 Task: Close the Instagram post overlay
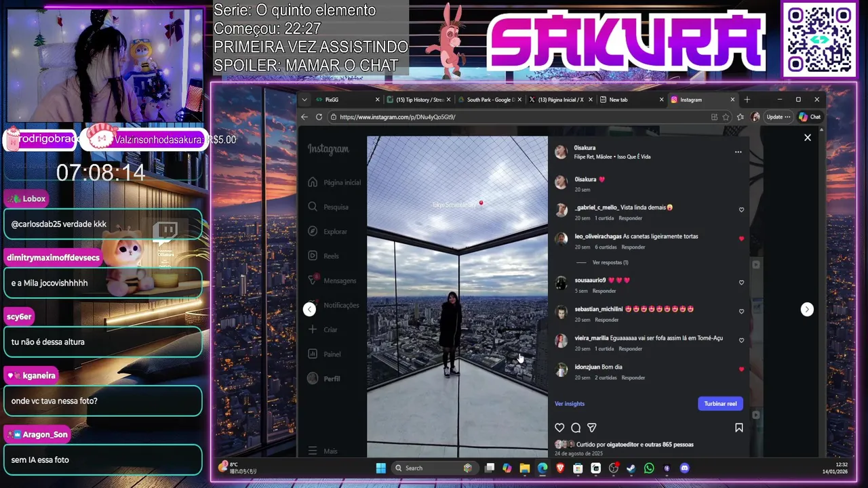(x=807, y=138)
